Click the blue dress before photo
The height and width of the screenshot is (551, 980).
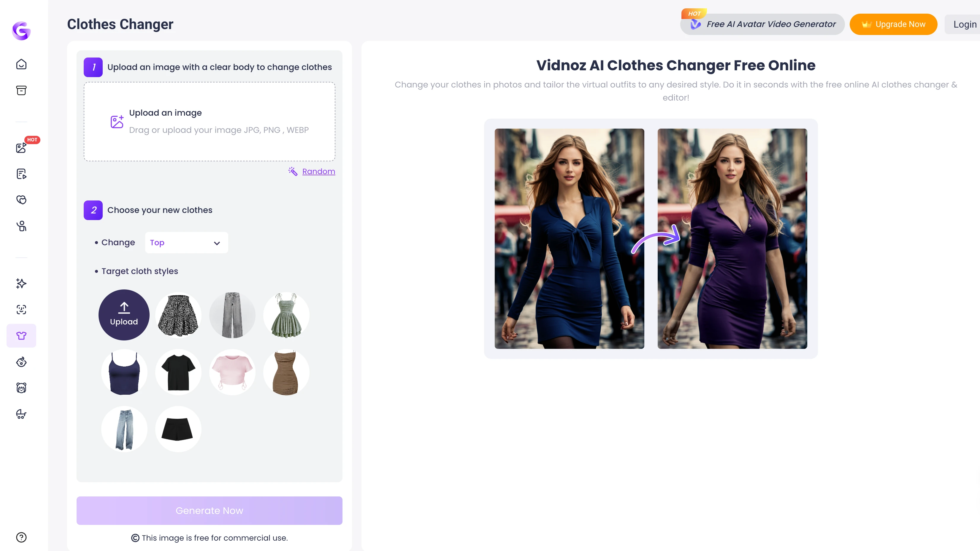[x=569, y=238]
